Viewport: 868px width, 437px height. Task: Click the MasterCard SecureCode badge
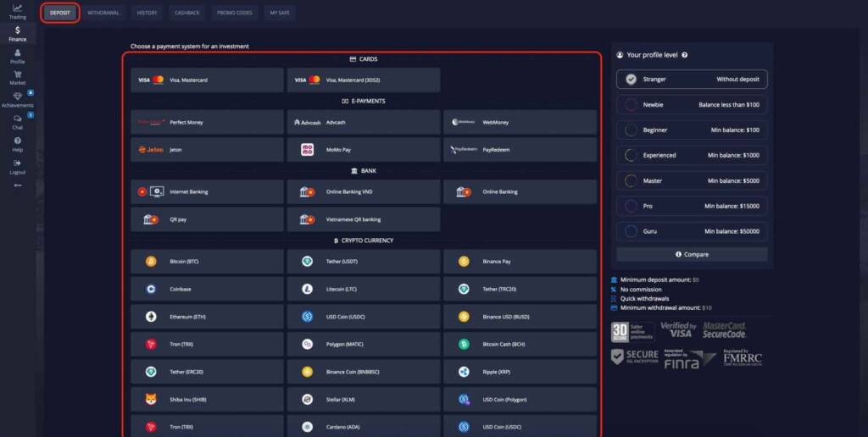click(x=725, y=330)
